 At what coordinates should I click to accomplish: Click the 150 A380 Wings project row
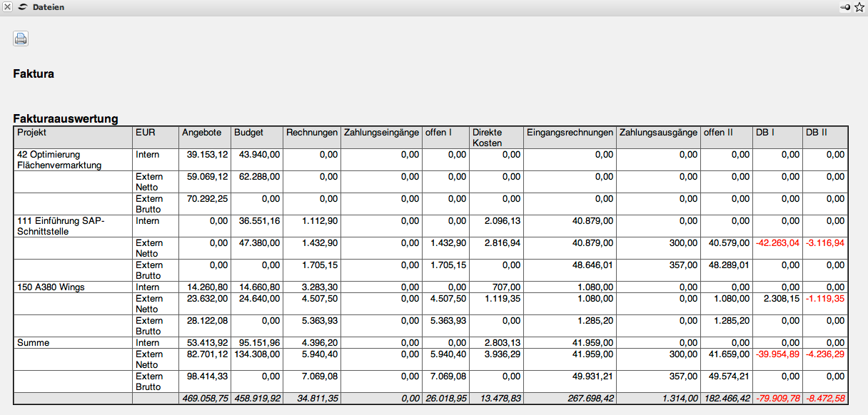(x=51, y=287)
